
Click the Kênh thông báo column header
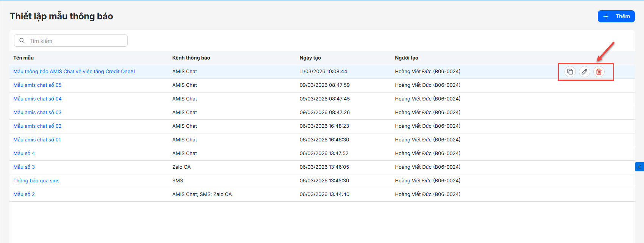[191, 58]
